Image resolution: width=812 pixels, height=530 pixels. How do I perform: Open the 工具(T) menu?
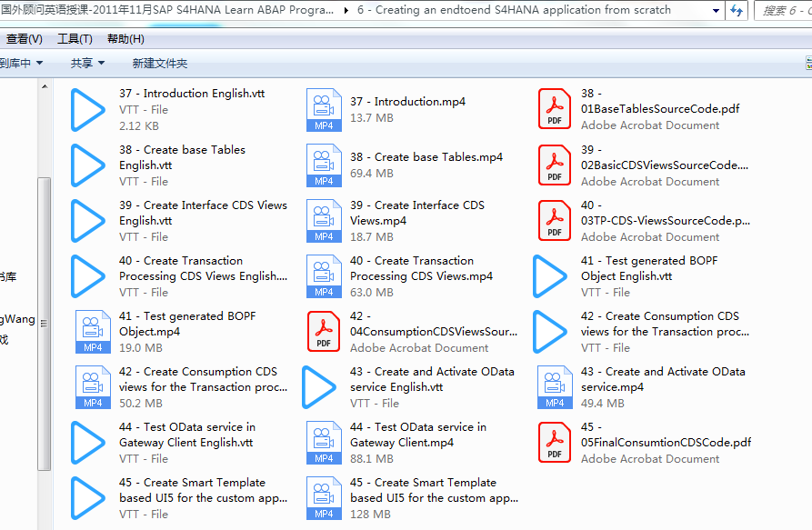(75, 39)
